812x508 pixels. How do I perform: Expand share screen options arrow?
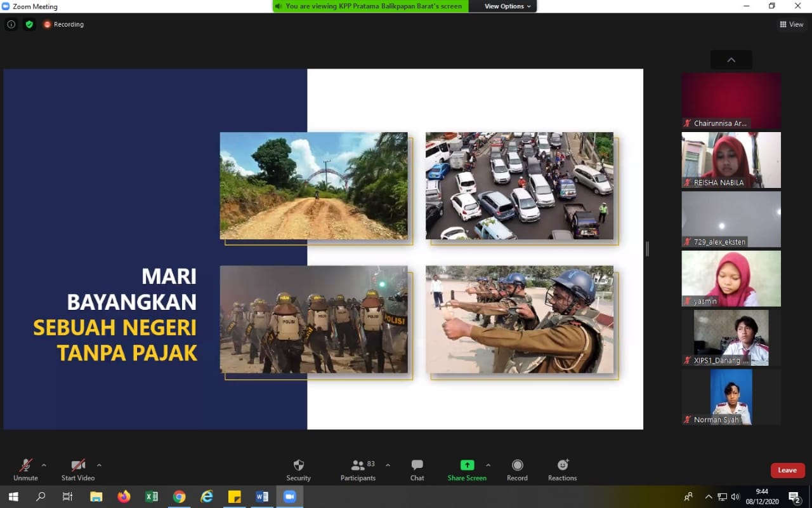tap(488, 465)
